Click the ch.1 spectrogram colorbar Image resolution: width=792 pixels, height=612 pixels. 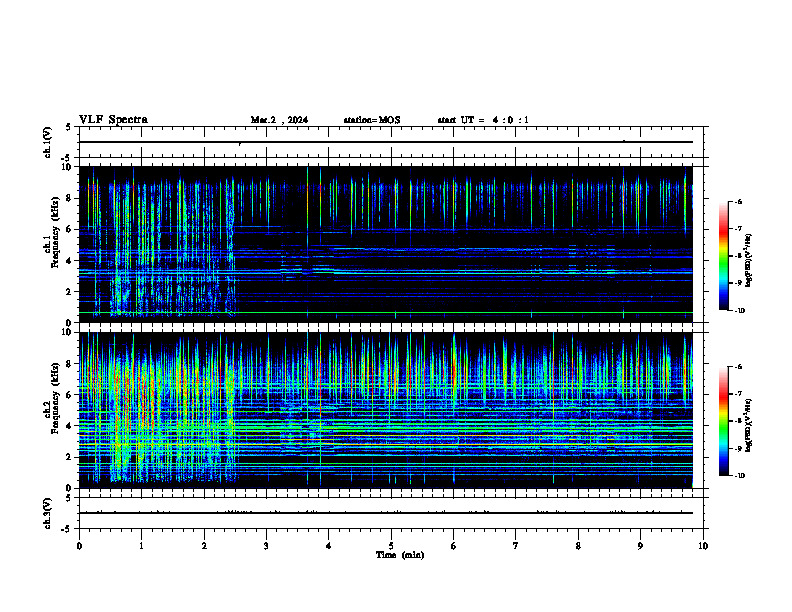point(724,256)
